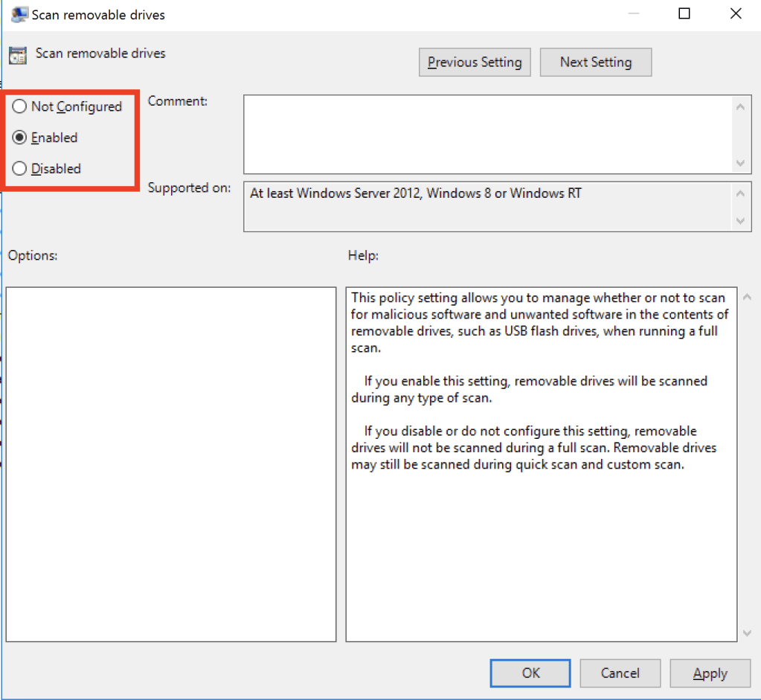Click the Supported on scroll down arrow
761x700 pixels.
pyautogui.click(x=740, y=221)
